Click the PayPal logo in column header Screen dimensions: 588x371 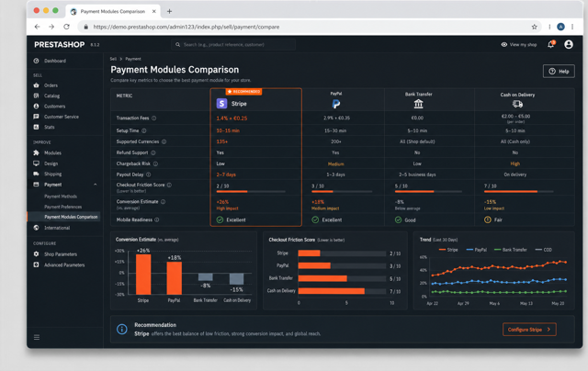(x=336, y=104)
